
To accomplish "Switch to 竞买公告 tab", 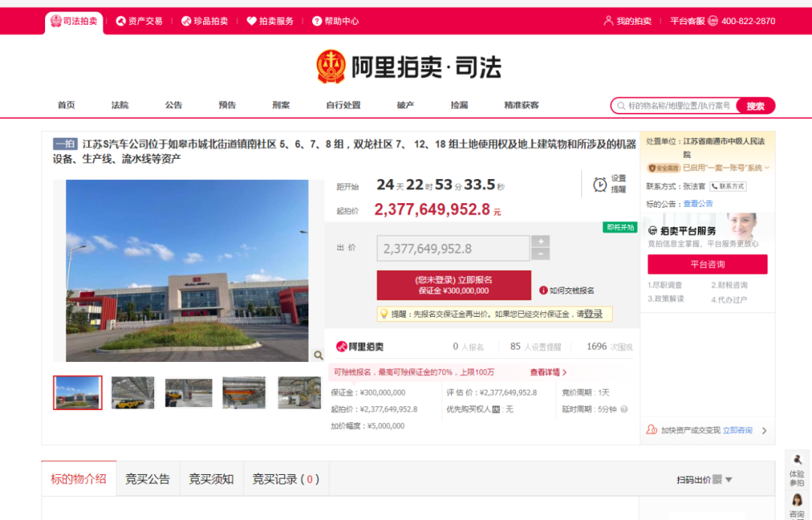I will point(147,479).
